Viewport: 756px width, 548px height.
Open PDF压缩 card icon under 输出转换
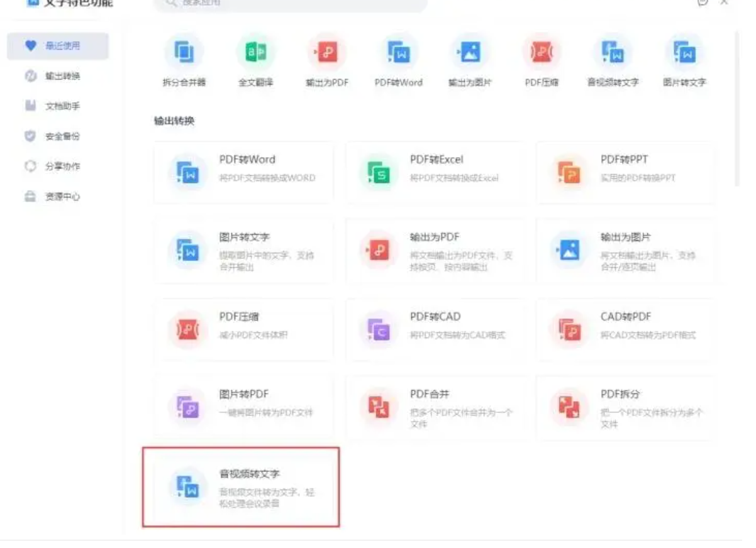[187, 329]
